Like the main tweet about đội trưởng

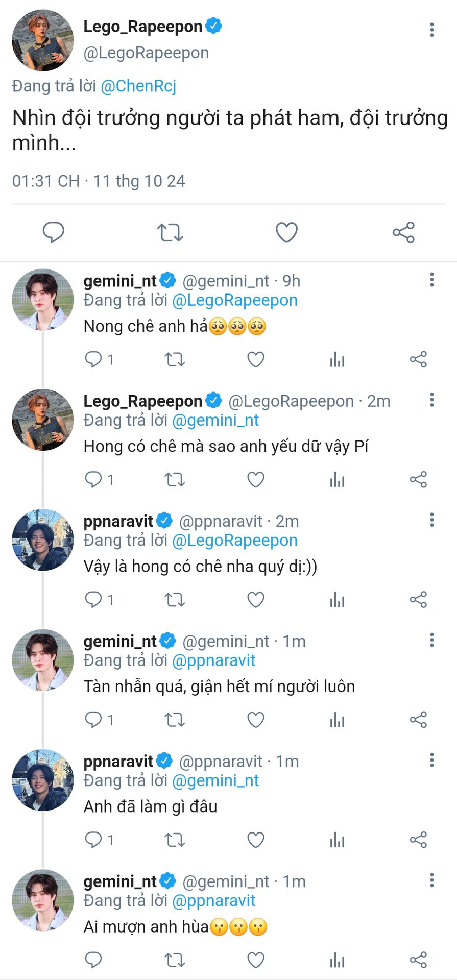286,232
